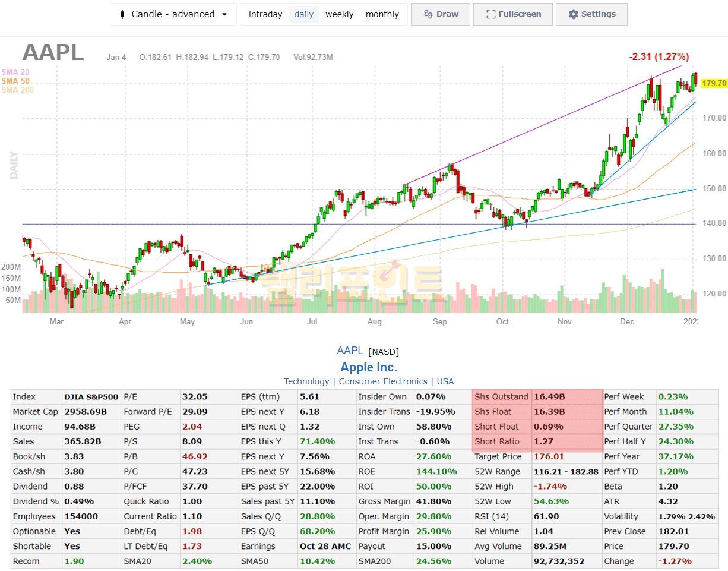This screenshot has height=571, width=728.
Task: Switch to intraday timeframe
Action: point(265,14)
